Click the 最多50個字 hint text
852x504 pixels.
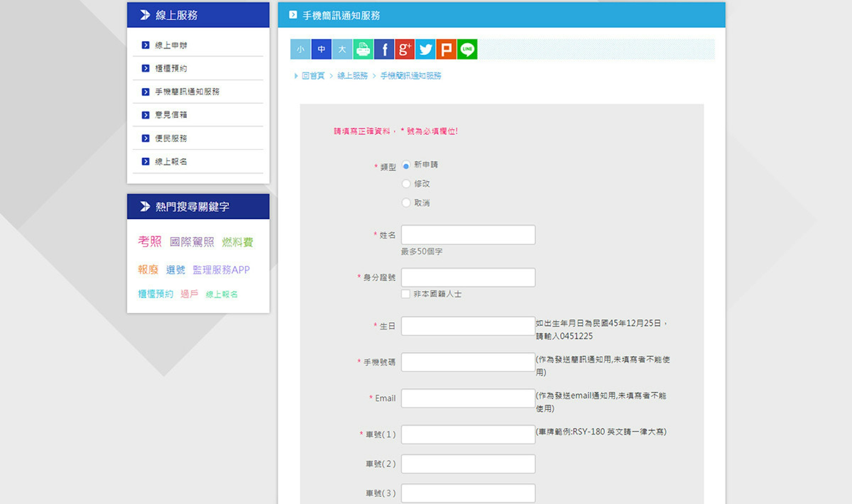click(422, 252)
